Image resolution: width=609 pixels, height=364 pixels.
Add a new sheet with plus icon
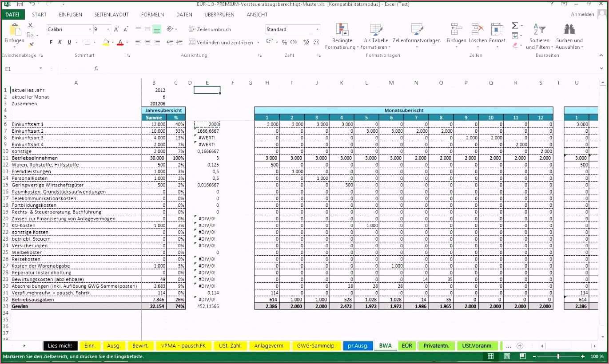(x=520, y=346)
